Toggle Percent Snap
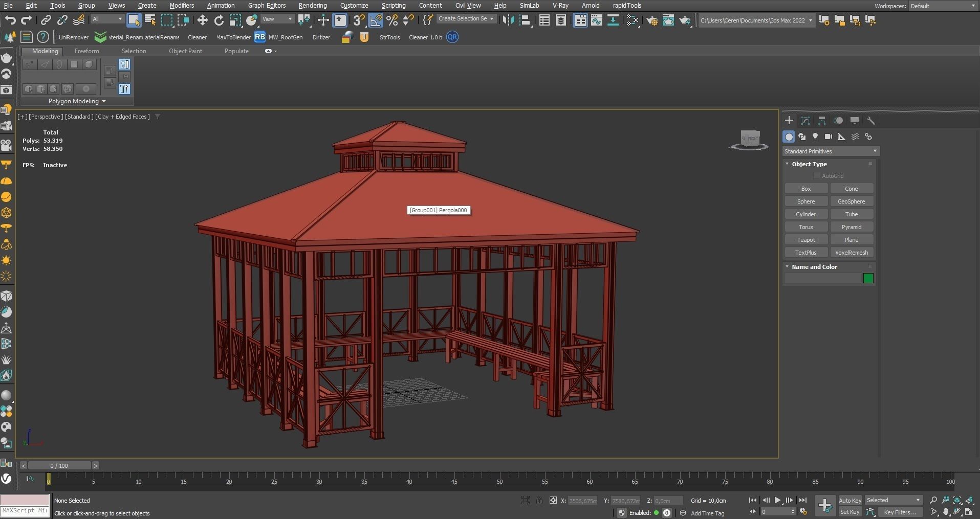 (x=392, y=20)
